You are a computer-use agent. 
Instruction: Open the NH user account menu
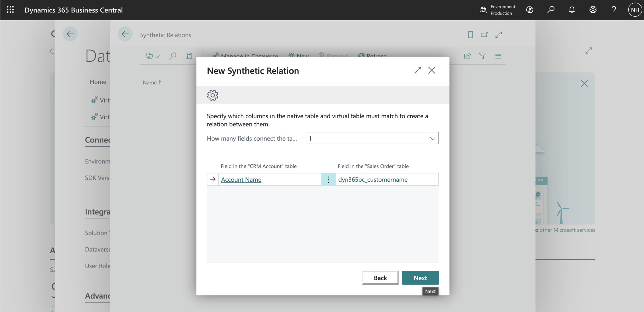click(635, 10)
